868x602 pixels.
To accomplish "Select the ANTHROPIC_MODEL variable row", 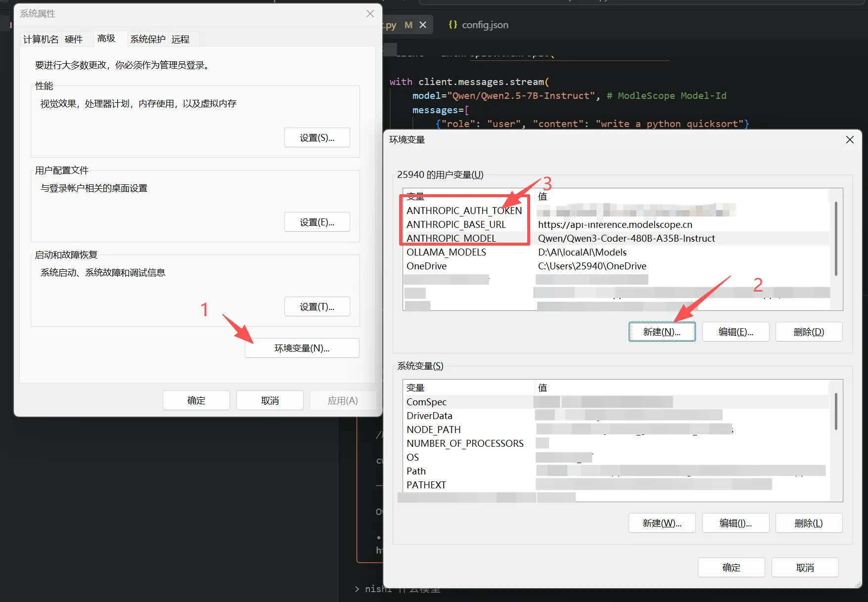I will click(x=616, y=238).
